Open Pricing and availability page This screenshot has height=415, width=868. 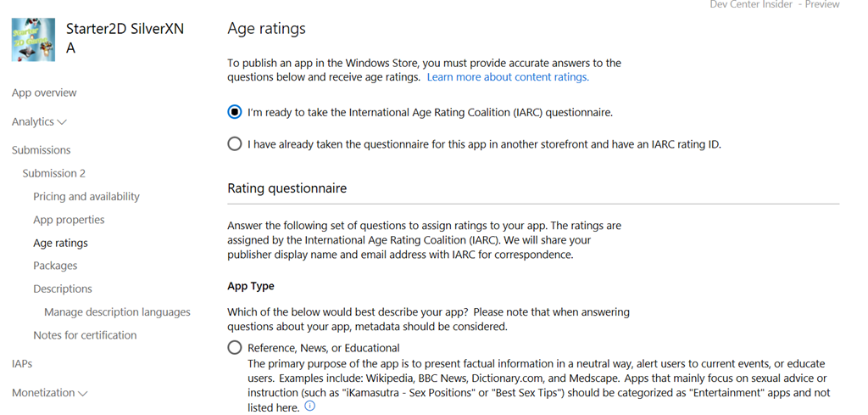tap(86, 197)
